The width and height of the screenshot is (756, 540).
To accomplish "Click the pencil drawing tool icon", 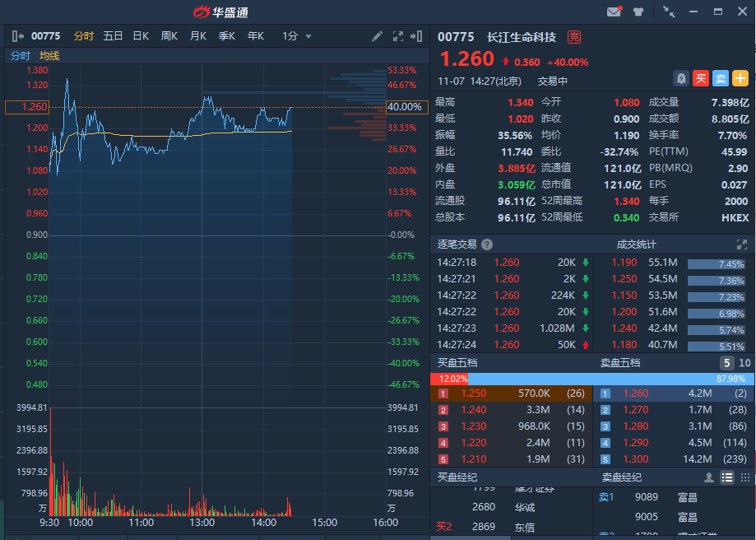I will coord(377,36).
